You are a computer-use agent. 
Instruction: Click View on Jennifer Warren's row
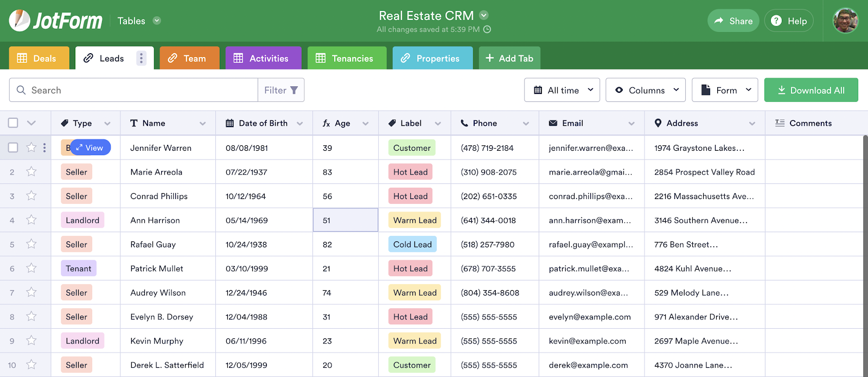coord(90,148)
